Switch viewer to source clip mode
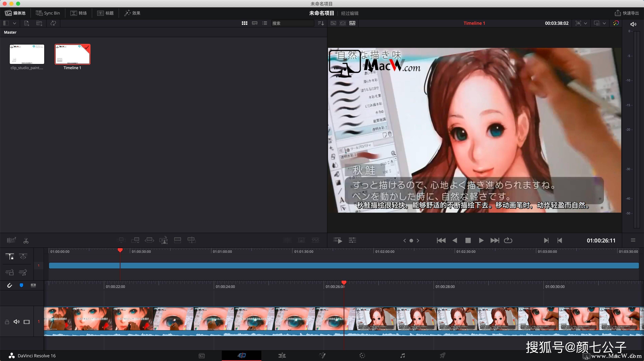Screen dimensions: 644x361 click(333, 23)
